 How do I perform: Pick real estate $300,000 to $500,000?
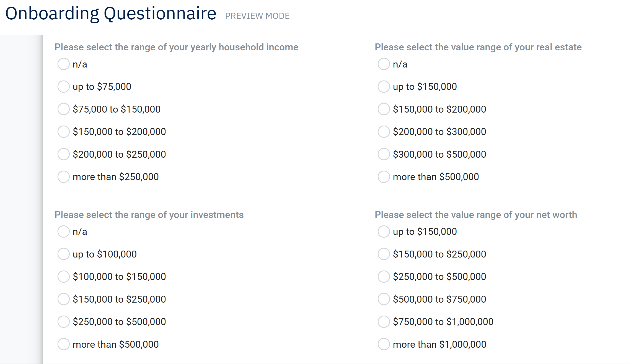coord(384,154)
